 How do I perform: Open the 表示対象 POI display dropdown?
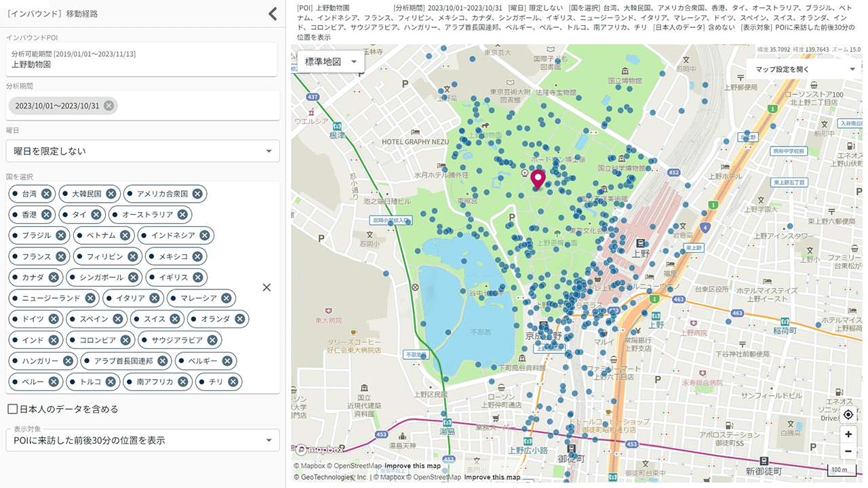coord(142,441)
